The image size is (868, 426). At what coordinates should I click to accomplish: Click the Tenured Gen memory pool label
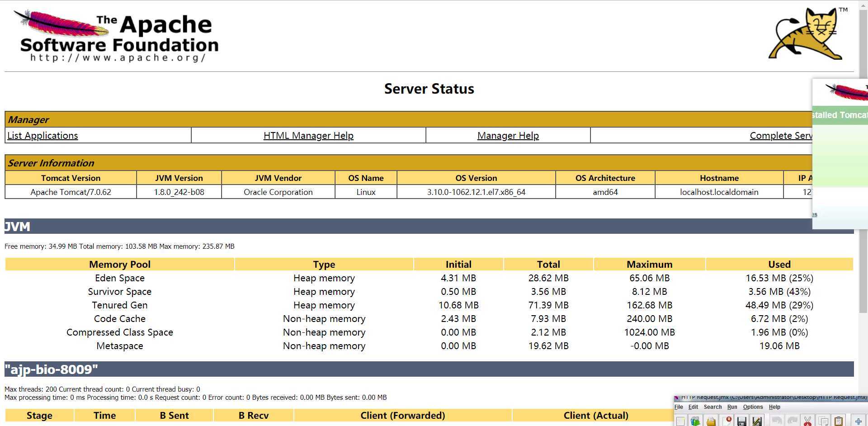pos(120,305)
